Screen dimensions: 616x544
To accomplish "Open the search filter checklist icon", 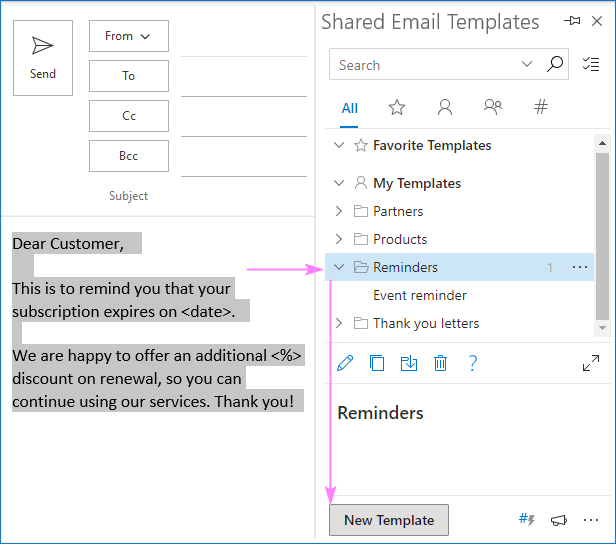I will (x=590, y=65).
